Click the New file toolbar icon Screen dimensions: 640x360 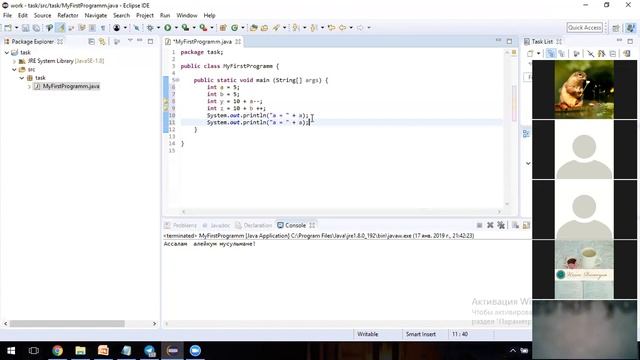[x=8, y=28]
